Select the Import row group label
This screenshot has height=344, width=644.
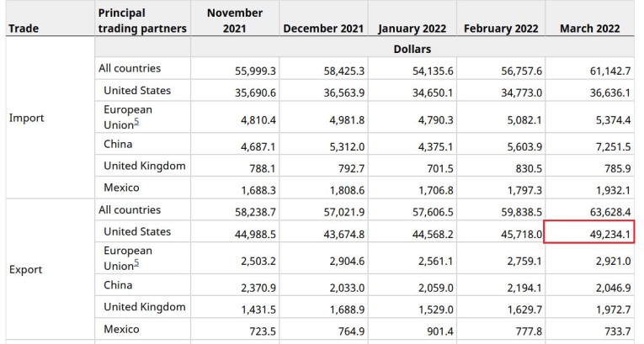(x=26, y=118)
